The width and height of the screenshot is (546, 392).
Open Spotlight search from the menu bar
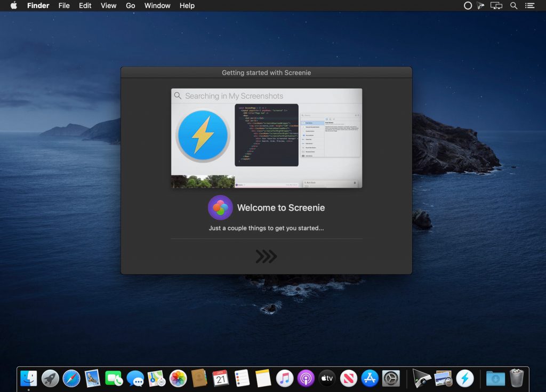[513, 6]
